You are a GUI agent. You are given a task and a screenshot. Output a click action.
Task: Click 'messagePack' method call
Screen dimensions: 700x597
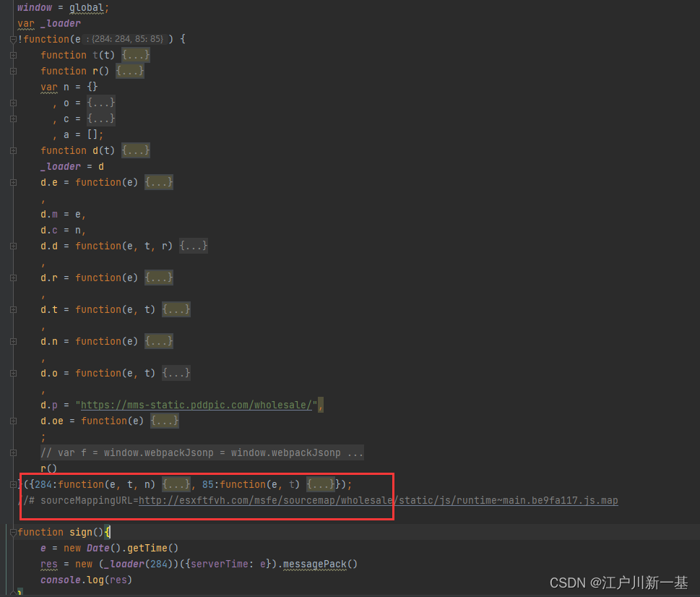click(x=315, y=564)
